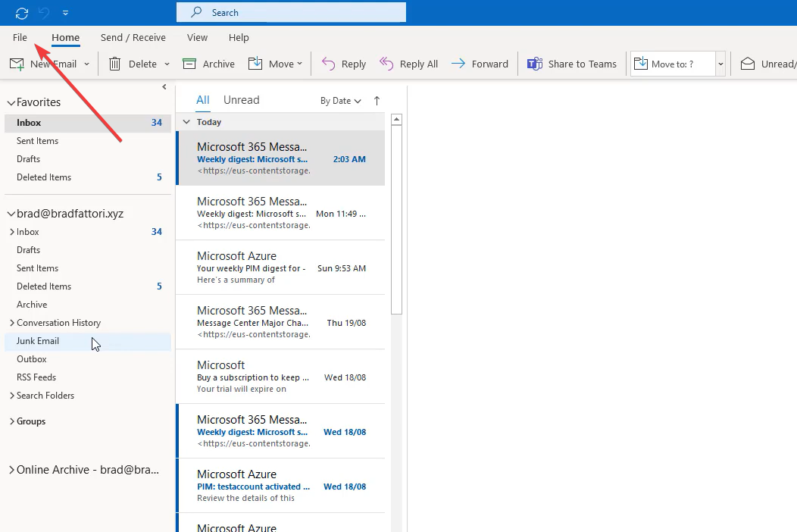Select Inbox under Favorites
797x532 pixels.
pyautogui.click(x=88, y=123)
